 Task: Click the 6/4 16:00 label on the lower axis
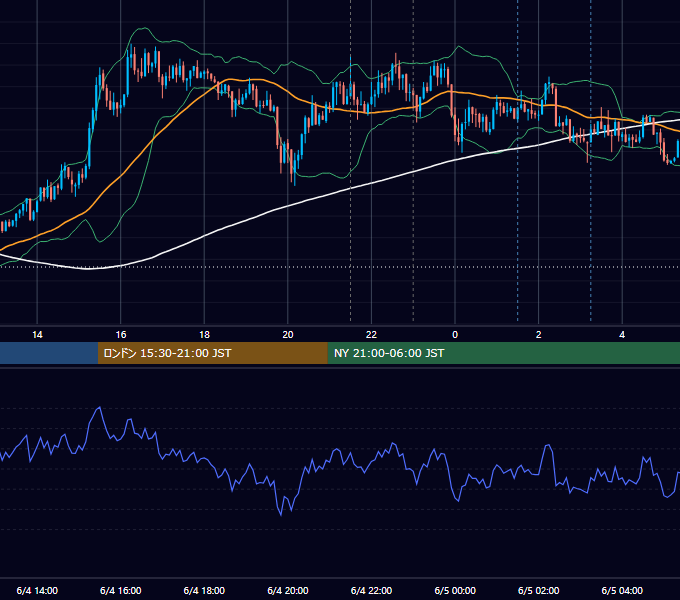[121, 590]
